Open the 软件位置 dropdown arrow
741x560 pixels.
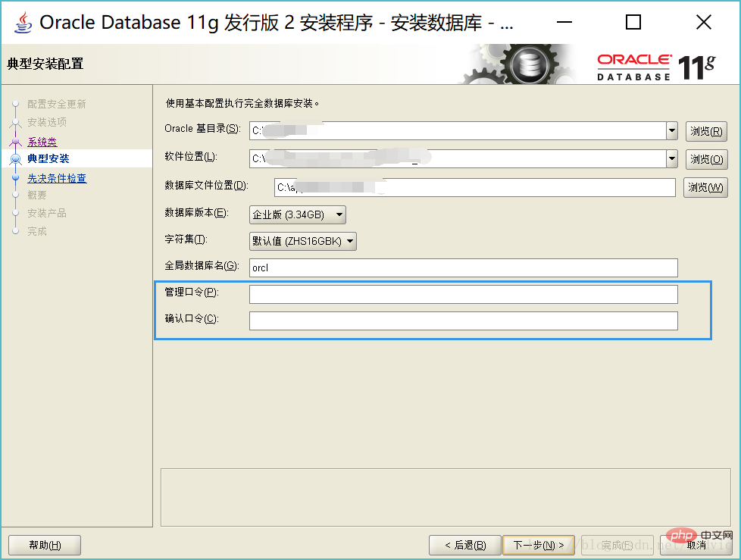tap(672, 159)
